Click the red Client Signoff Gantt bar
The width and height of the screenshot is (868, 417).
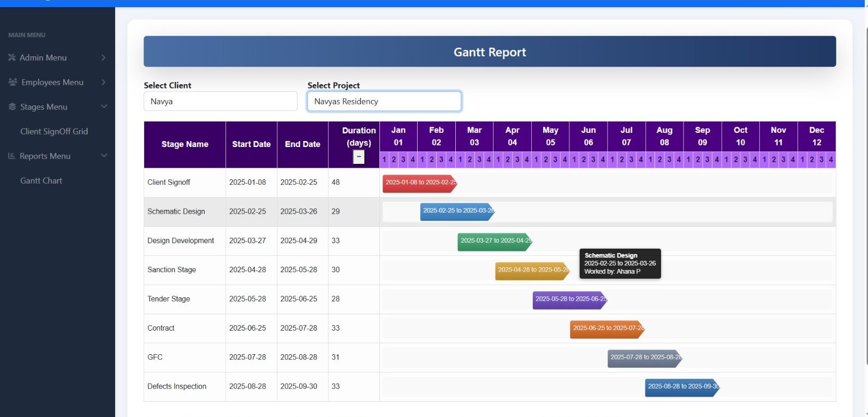419,183
